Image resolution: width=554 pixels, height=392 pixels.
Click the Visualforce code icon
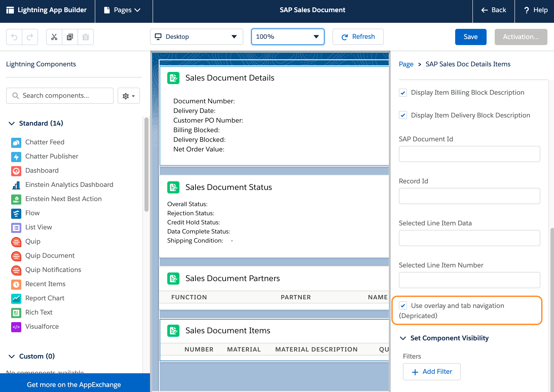[16, 327]
